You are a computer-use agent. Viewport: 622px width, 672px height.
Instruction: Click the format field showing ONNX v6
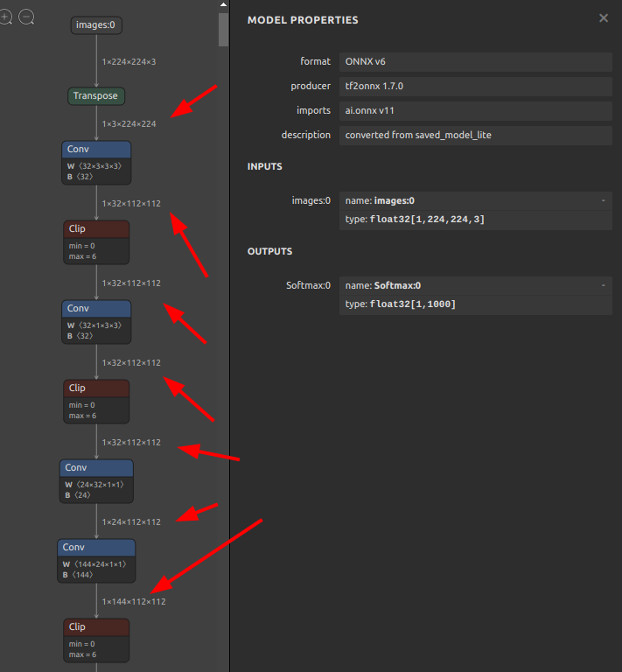[x=475, y=62]
